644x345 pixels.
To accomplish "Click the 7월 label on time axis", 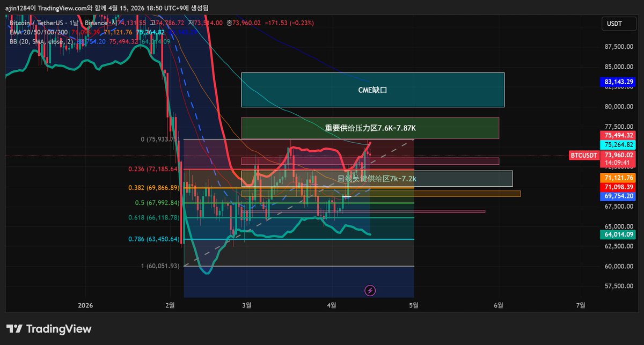I will pos(581,305).
